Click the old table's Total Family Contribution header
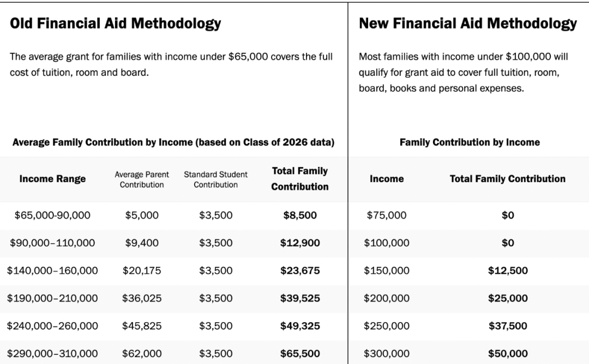This screenshot has width=589, height=364. 300,179
